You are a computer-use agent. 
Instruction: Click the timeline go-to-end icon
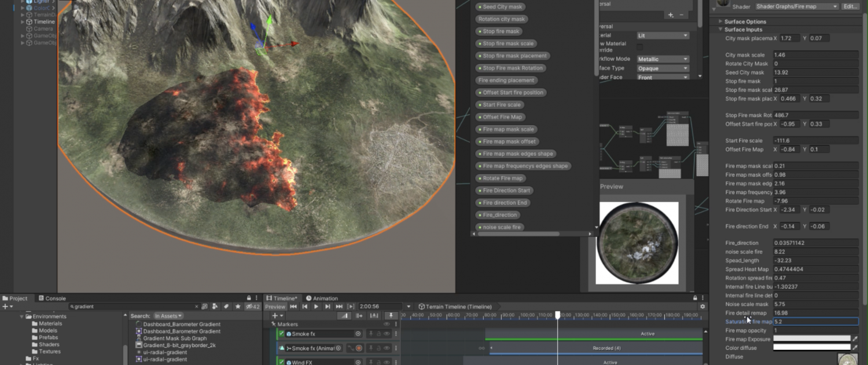339,306
